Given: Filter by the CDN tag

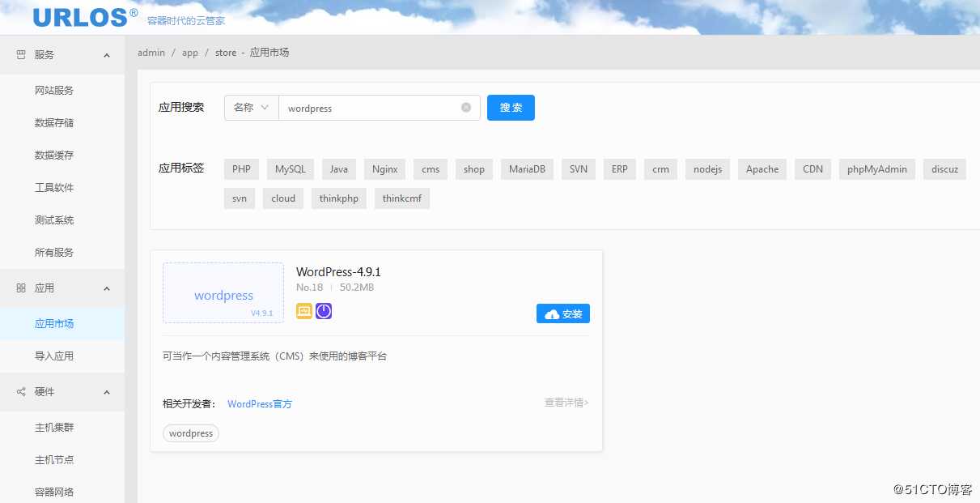Looking at the screenshot, I should click(x=813, y=169).
